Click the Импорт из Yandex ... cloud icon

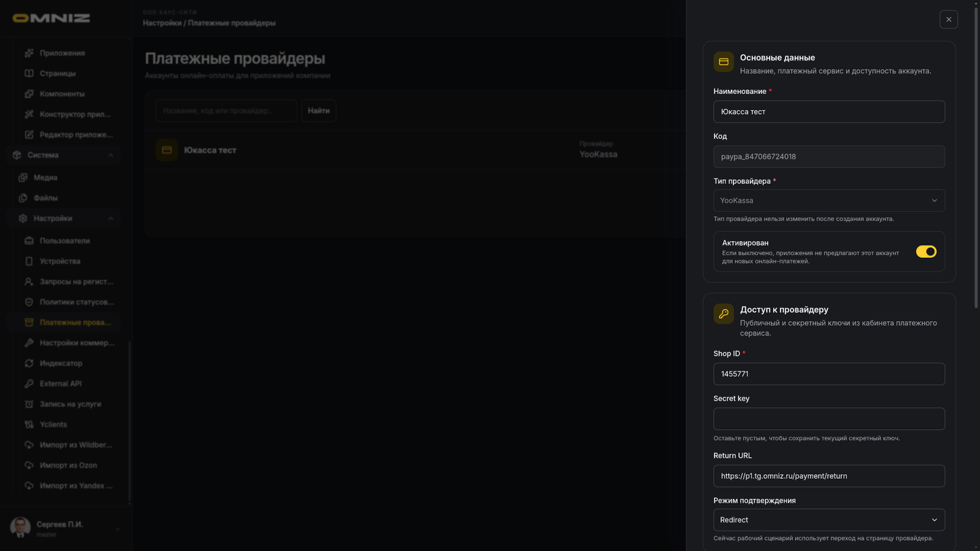[29, 486]
